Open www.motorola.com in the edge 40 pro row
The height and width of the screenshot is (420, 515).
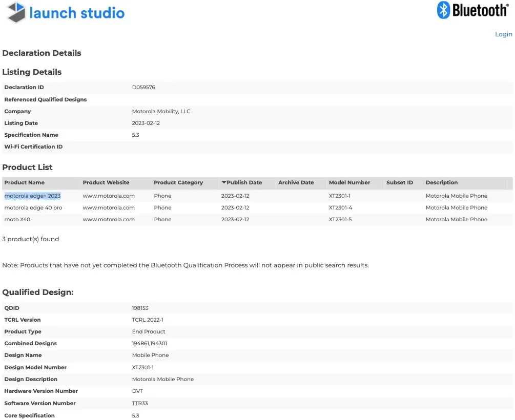pos(109,207)
